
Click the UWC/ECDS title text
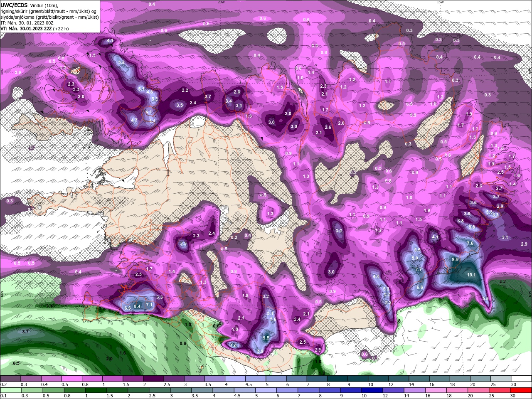(x=14, y=5)
